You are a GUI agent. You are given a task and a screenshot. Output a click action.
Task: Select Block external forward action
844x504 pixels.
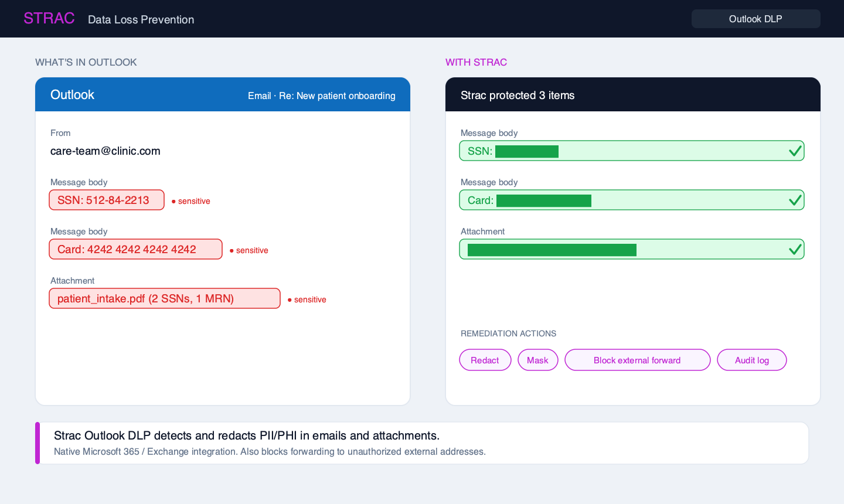[x=638, y=360]
